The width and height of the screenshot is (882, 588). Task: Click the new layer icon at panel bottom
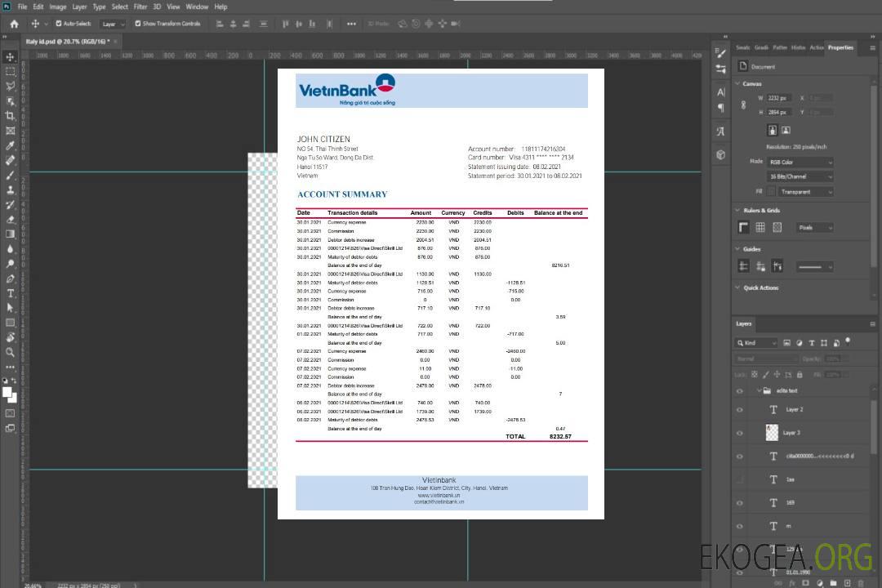[847, 583]
